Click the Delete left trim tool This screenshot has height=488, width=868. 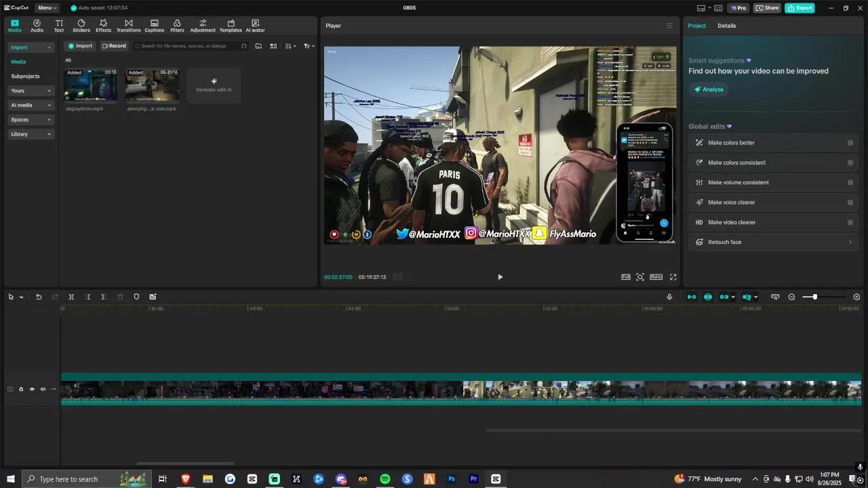87,297
